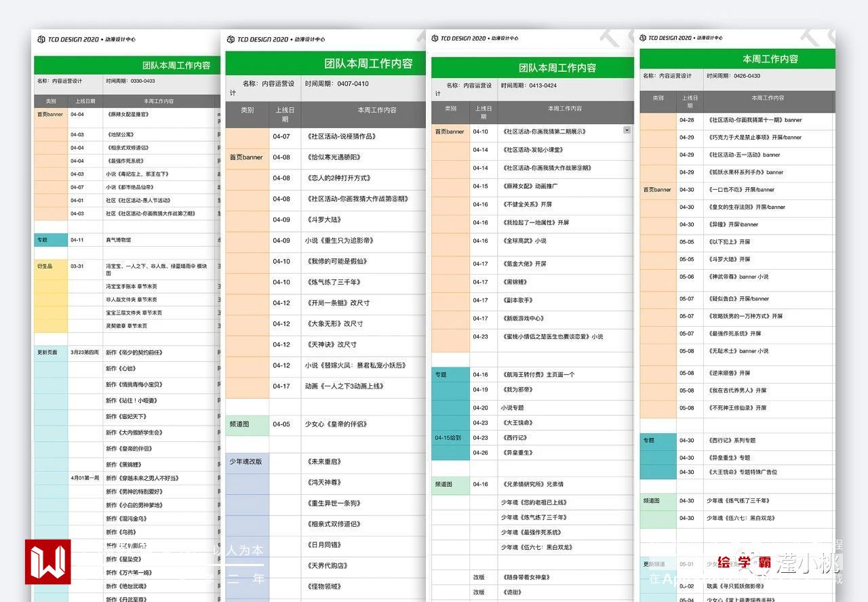Select the 《社区活动-愚人节活动》 cell
This screenshot has width=868, height=602.
(x=160, y=201)
